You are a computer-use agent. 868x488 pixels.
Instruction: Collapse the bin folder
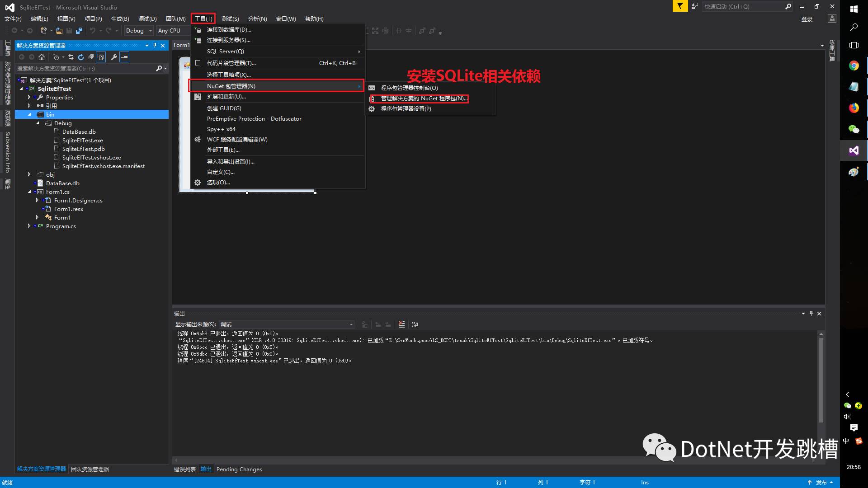[29, 115]
